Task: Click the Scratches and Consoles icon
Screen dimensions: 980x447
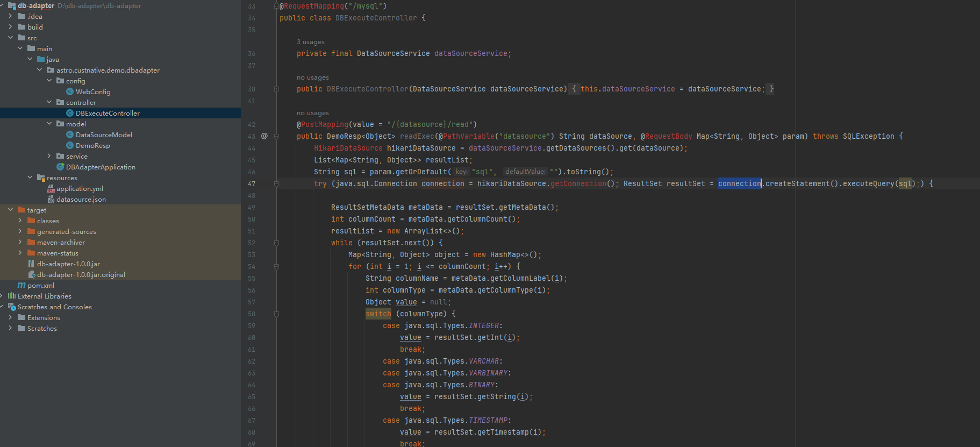Action: (12, 307)
